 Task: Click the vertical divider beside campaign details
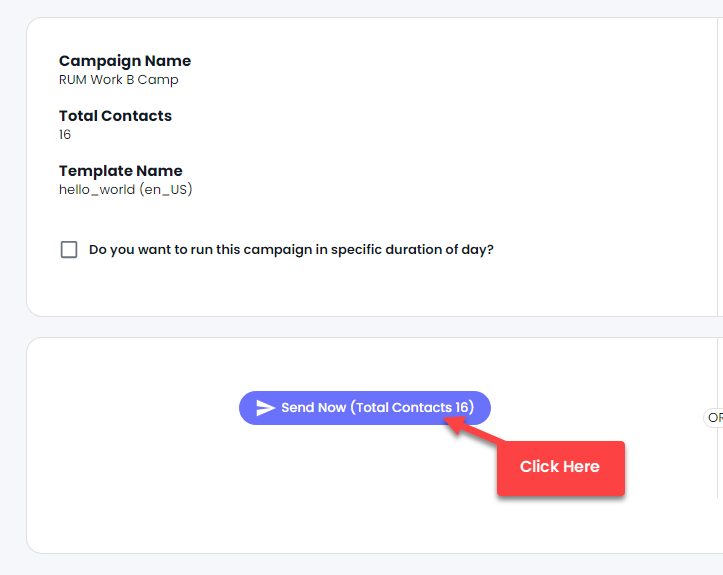pos(718,167)
